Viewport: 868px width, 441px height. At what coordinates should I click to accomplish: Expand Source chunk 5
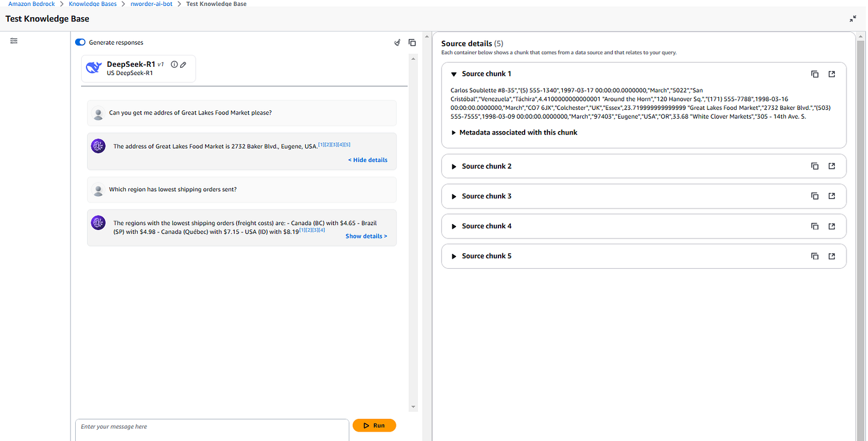click(454, 256)
